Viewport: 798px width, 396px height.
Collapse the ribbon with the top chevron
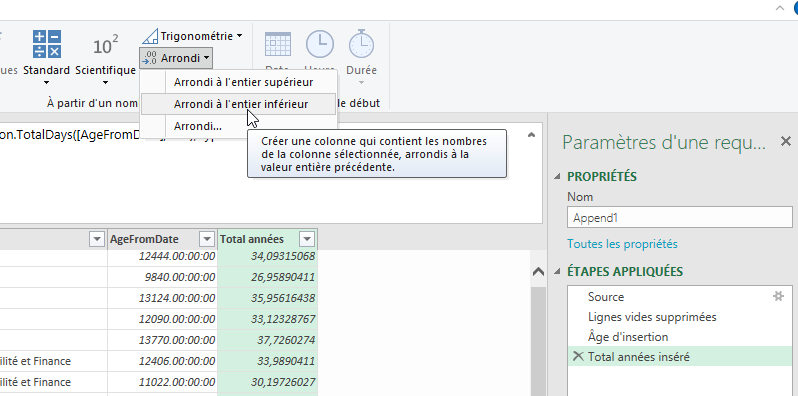click(x=780, y=8)
